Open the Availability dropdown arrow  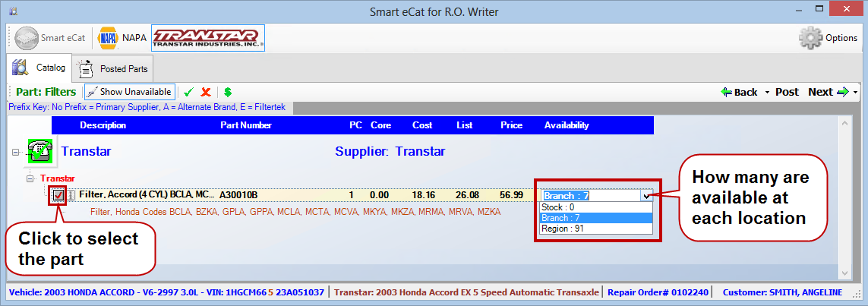point(646,195)
